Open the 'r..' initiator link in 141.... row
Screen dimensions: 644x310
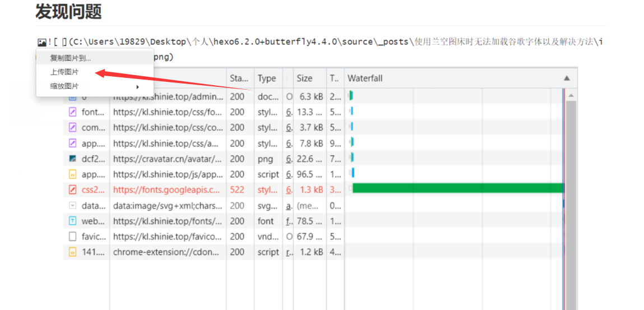point(289,252)
